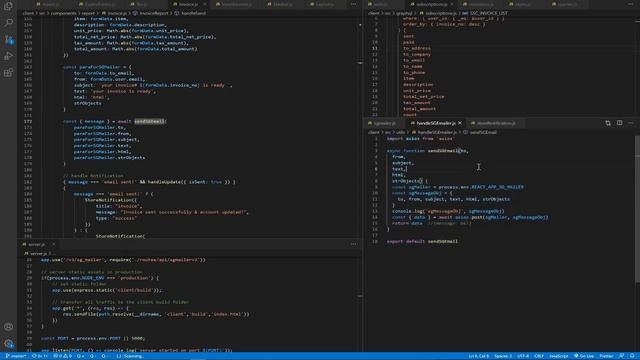
Task: Click Go Live in status bar
Action: pyautogui.click(x=584, y=356)
